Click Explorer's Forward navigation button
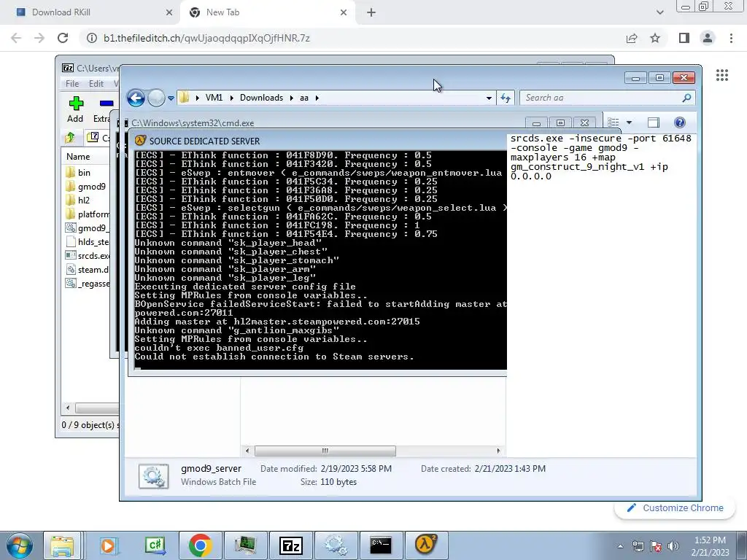 (x=156, y=98)
